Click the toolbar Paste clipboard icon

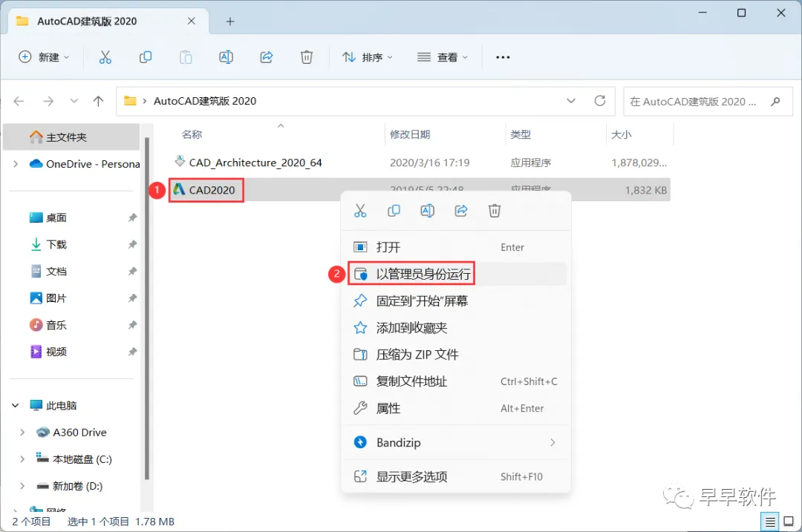186,57
